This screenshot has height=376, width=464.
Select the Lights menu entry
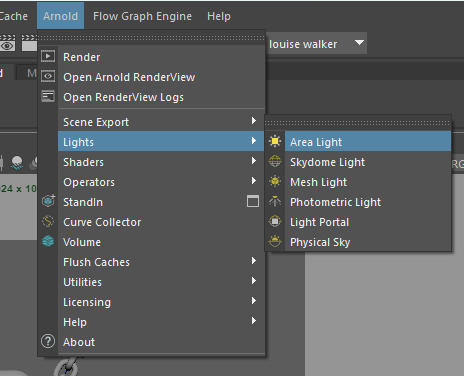[161, 141]
